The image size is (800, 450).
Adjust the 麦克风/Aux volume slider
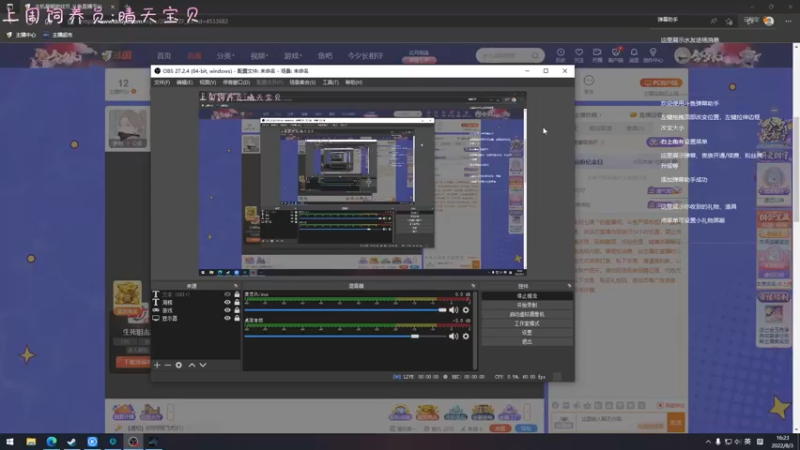[x=345, y=310]
